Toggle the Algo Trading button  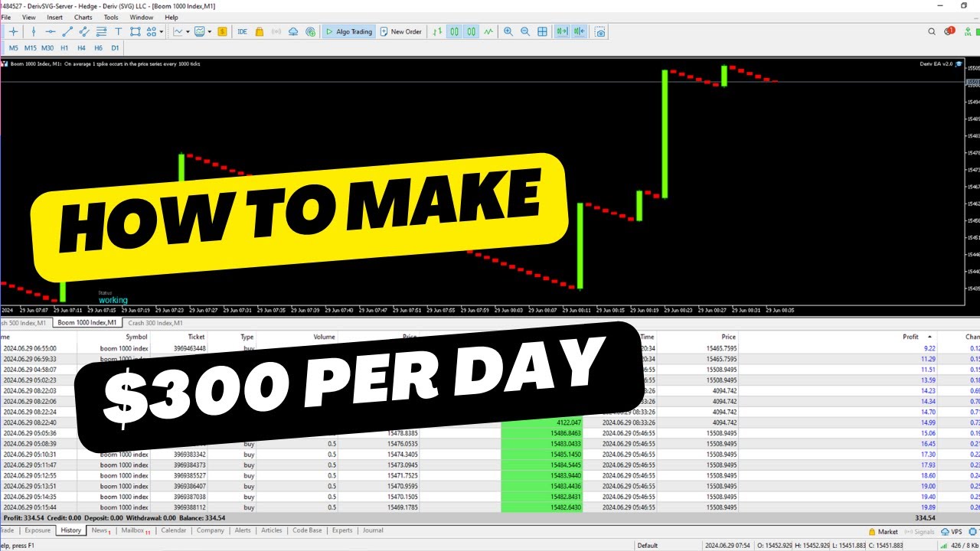click(x=348, y=32)
